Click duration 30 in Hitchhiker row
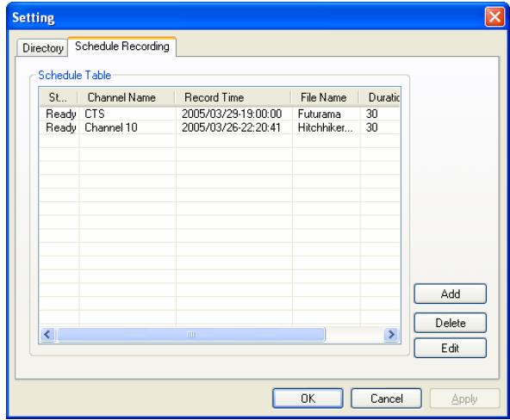The width and height of the screenshot is (510, 420). [x=372, y=127]
